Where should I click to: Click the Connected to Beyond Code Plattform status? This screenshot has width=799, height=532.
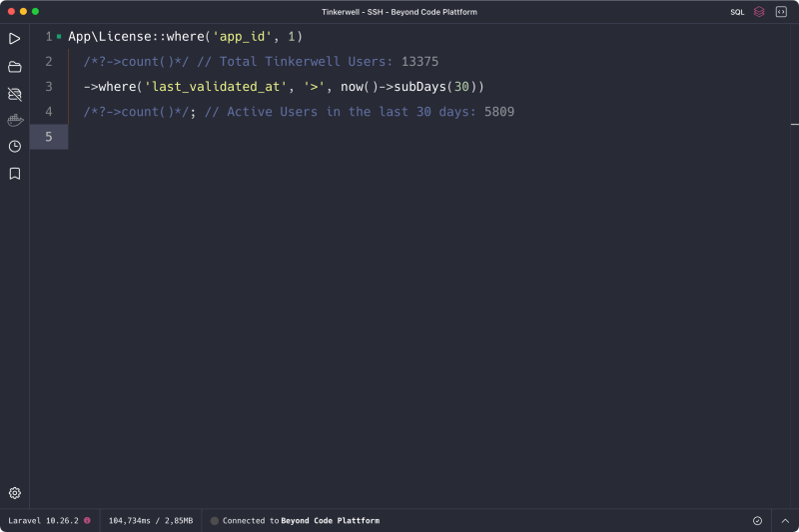point(301,520)
